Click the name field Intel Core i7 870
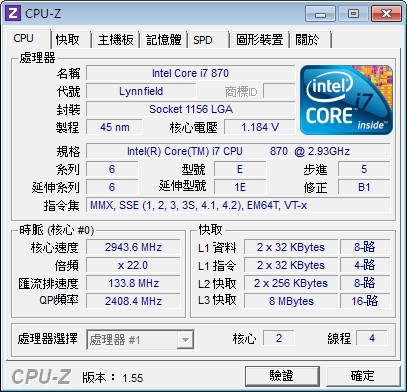 [190, 73]
